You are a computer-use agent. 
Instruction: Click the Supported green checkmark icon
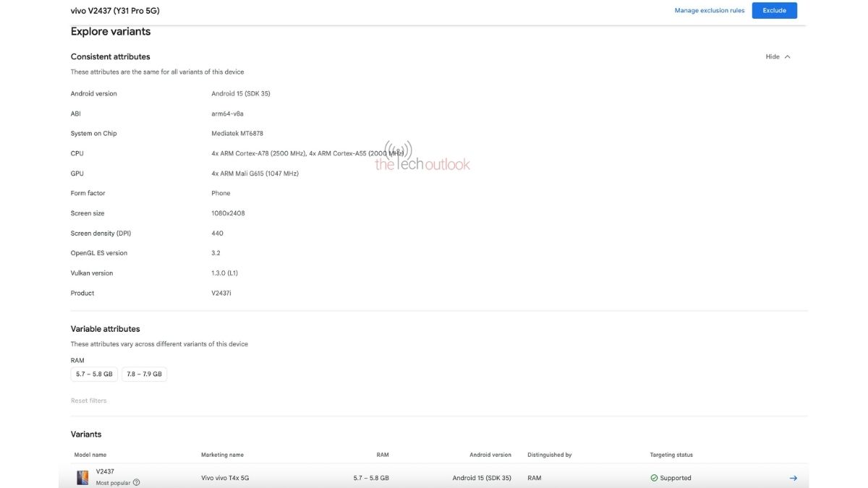(x=654, y=478)
